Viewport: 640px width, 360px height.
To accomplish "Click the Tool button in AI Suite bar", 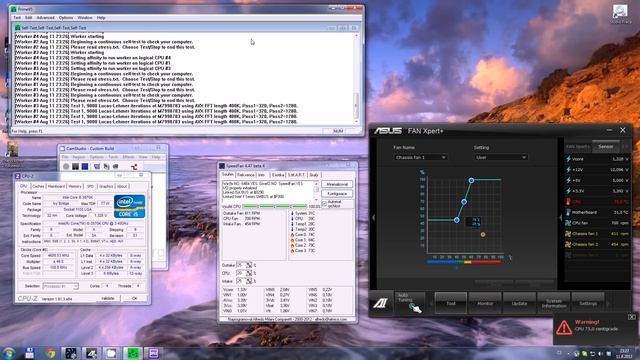I will coord(451,303).
